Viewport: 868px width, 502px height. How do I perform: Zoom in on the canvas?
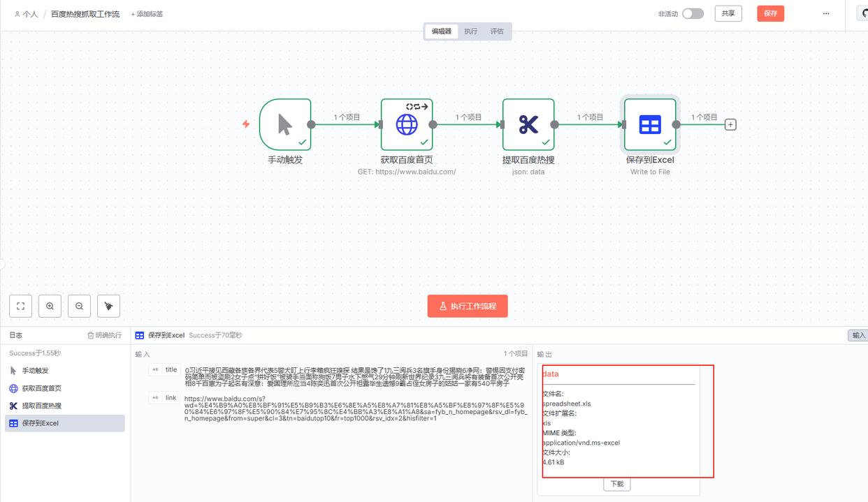coord(50,306)
